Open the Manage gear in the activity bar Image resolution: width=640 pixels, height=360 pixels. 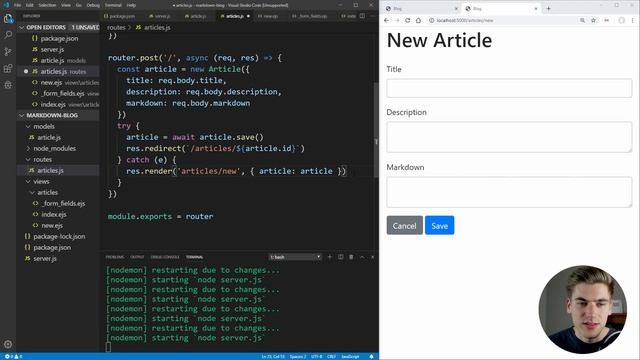[x=8, y=344]
